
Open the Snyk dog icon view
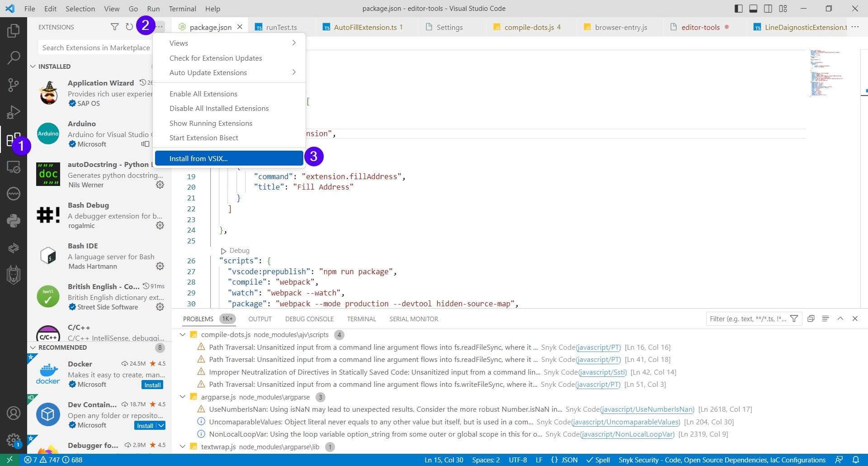14,275
